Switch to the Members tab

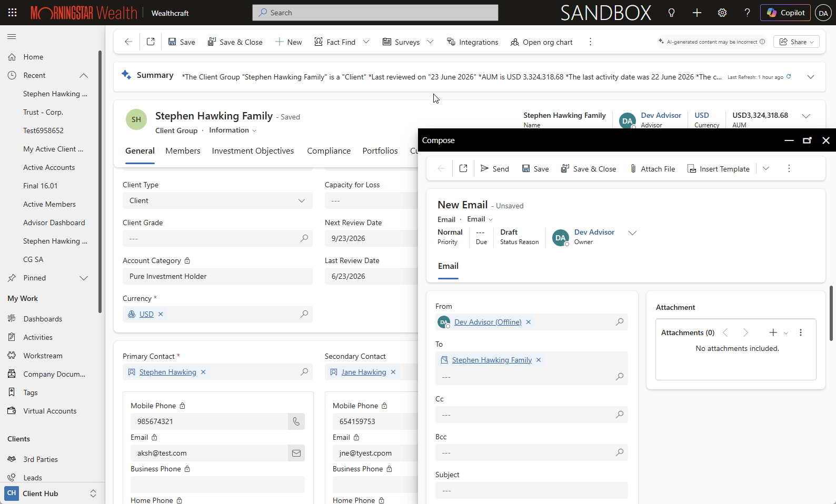click(x=183, y=151)
